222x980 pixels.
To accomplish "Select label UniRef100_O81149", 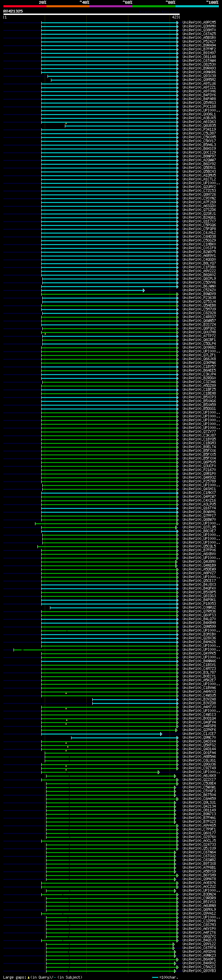I will (x=199, y=810).
